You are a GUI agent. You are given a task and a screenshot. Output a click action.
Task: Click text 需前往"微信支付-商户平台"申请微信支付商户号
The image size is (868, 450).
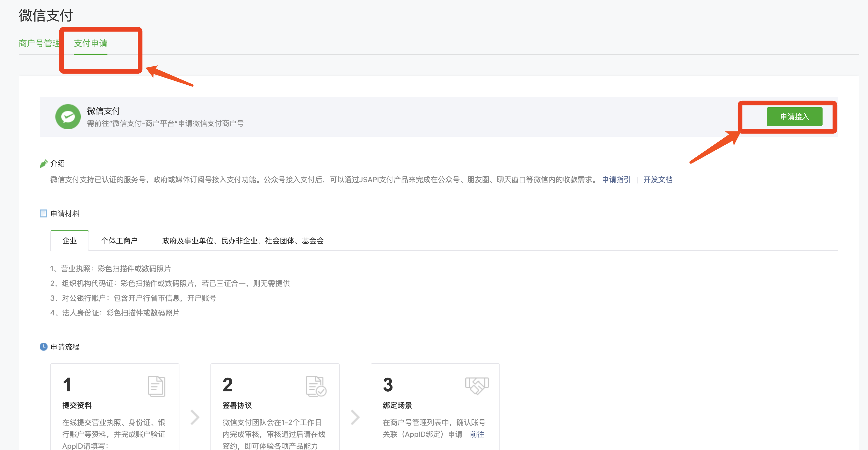[165, 123]
